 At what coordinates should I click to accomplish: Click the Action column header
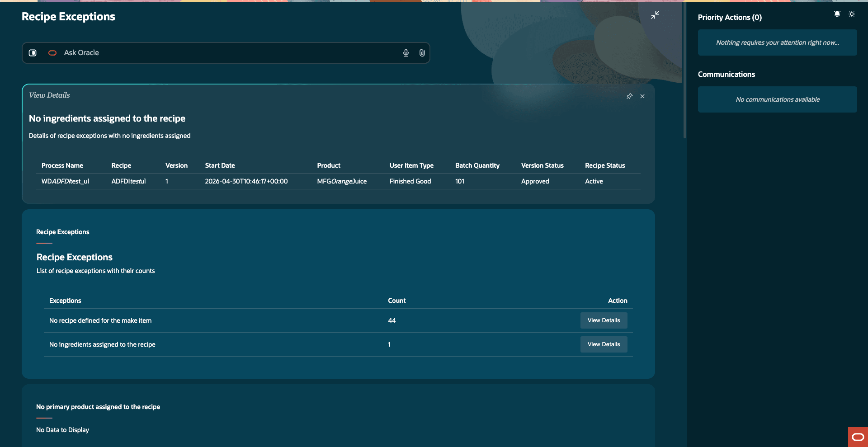pyautogui.click(x=618, y=301)
